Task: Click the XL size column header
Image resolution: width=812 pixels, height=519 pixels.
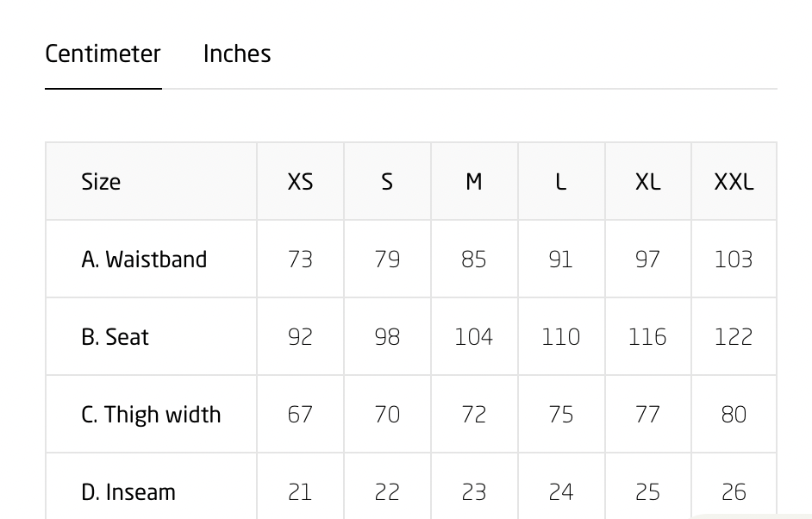Action: [x=647, y=182]
